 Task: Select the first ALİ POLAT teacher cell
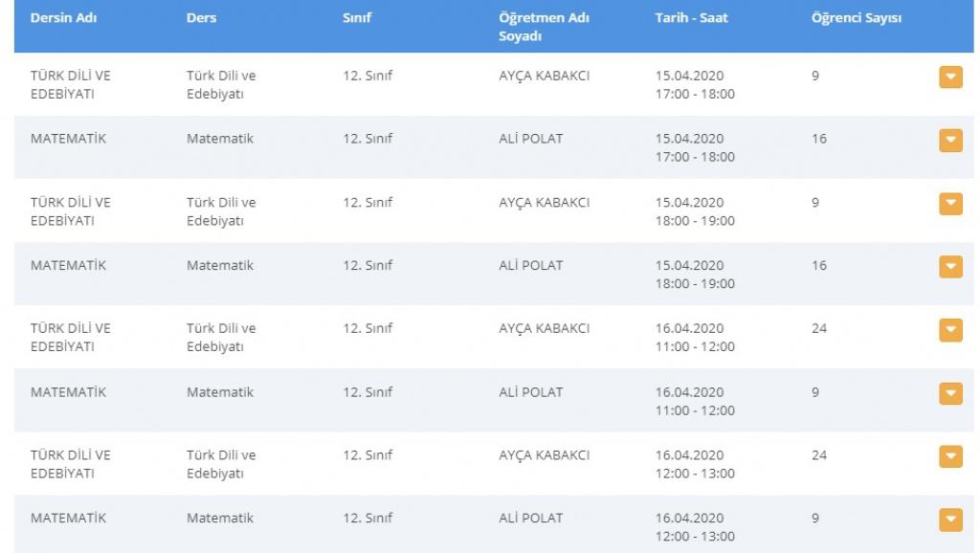pos(530,139)
